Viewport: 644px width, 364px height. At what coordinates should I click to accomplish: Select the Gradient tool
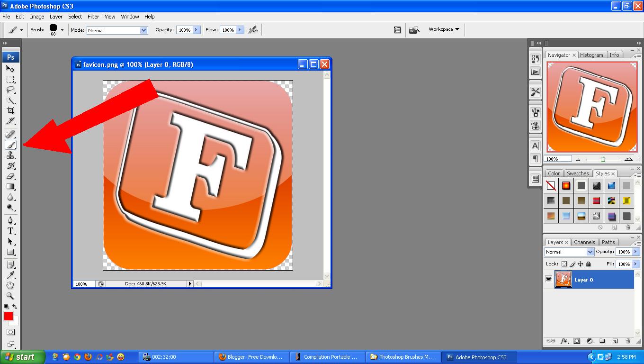pos(10,187)
